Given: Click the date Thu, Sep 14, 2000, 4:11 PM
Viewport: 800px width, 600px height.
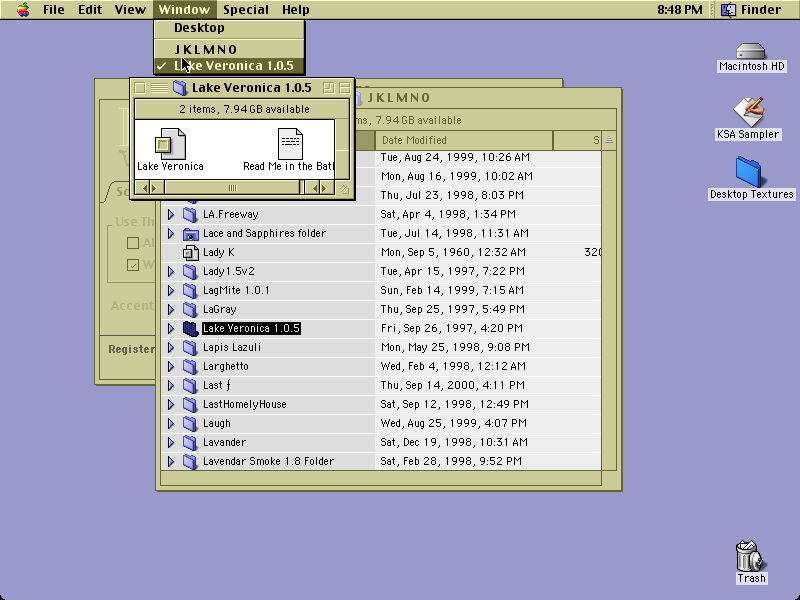Looking at the screenshot, I should (452, 385).
